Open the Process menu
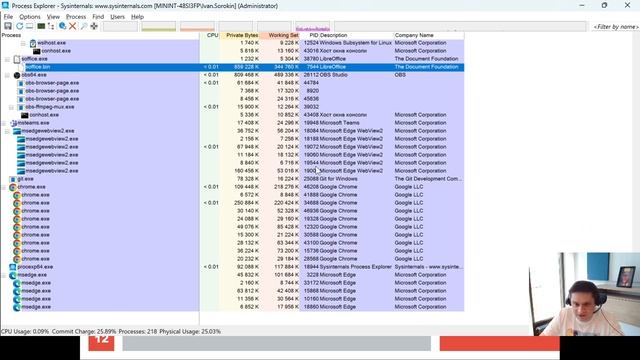The image size is (640, 360). [76, 17]
